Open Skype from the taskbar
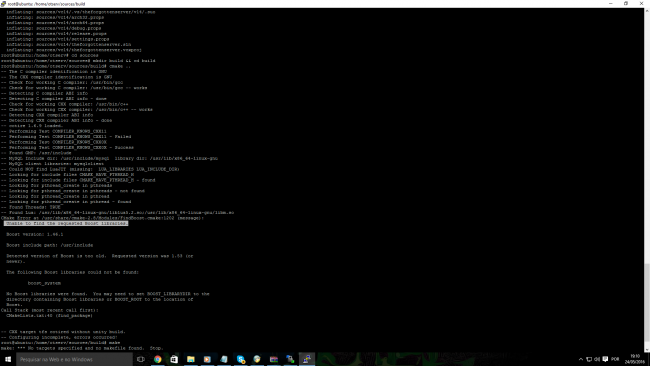 (240, 359)
